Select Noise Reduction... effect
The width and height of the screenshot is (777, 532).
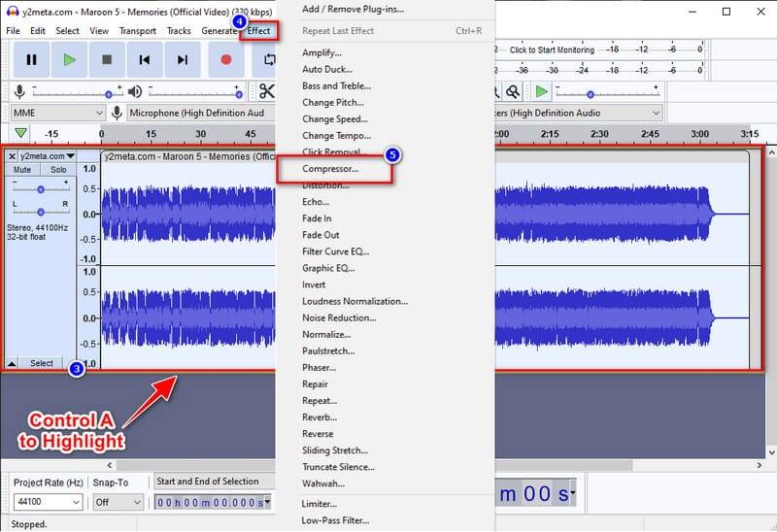click(x=338, y=317)
